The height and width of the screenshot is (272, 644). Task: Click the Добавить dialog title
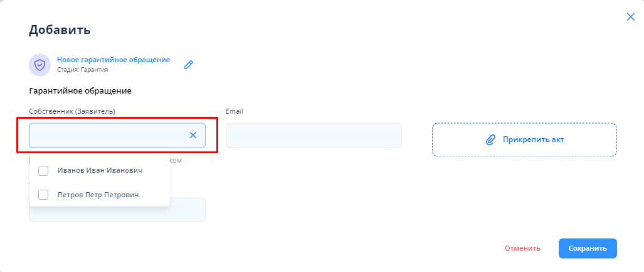tap(60, 30)
